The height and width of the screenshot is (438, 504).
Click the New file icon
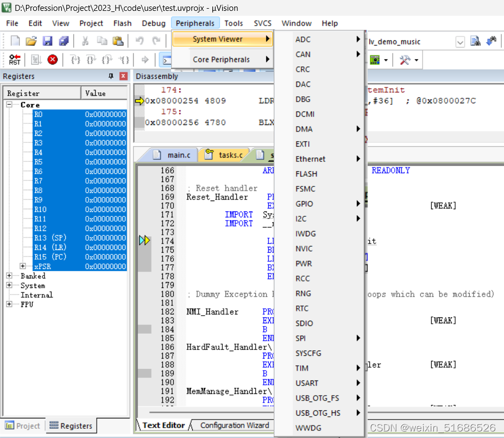pos(15,41)
